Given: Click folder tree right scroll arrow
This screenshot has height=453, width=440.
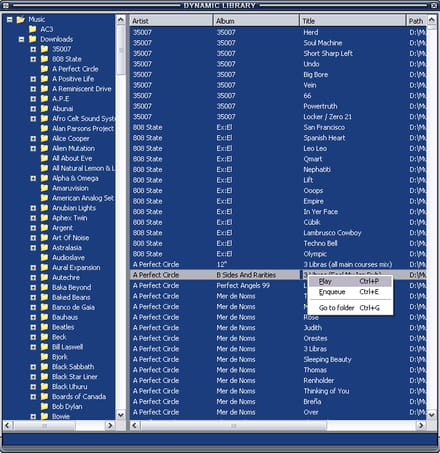Looking at the screenshot, I should (x=110, y=425).
